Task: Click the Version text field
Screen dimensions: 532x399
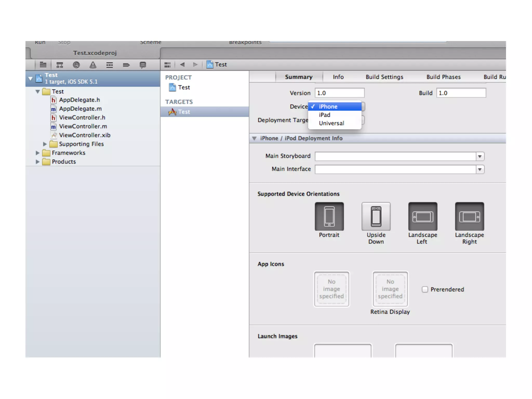Action: coord(340,93)
